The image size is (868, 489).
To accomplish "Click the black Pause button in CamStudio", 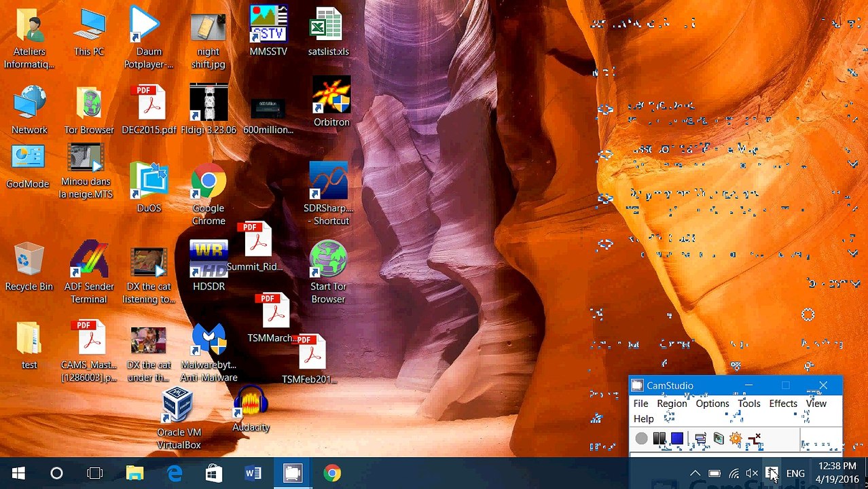I will (659, 439).
